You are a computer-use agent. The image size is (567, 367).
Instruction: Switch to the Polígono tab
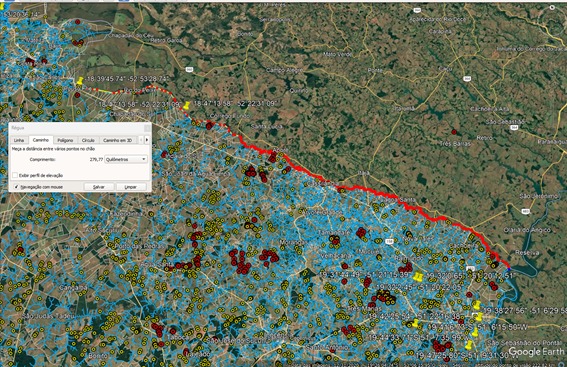click(65, 140)
